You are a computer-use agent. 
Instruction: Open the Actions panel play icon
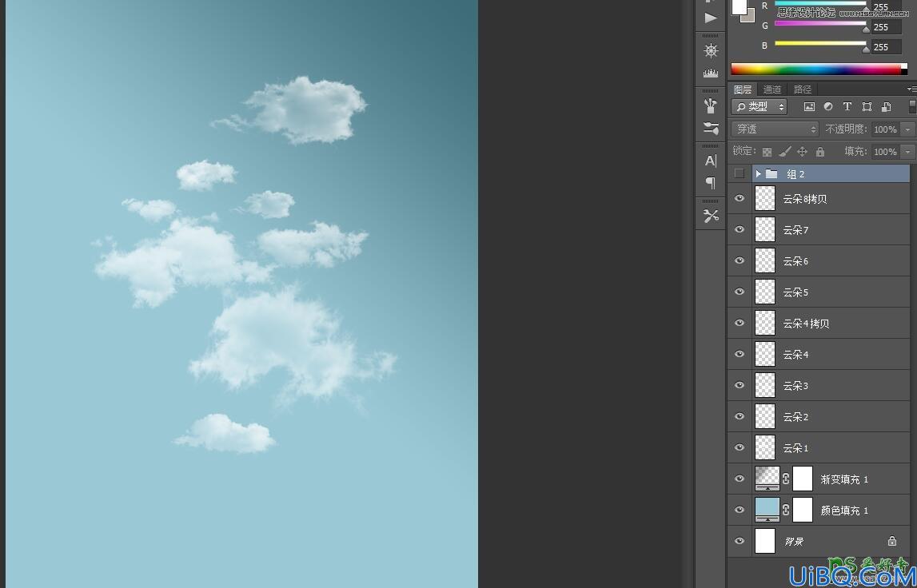pos(711,18)
